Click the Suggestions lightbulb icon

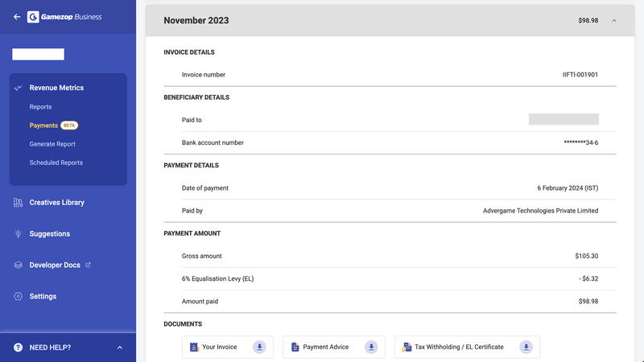pos(18,233)
